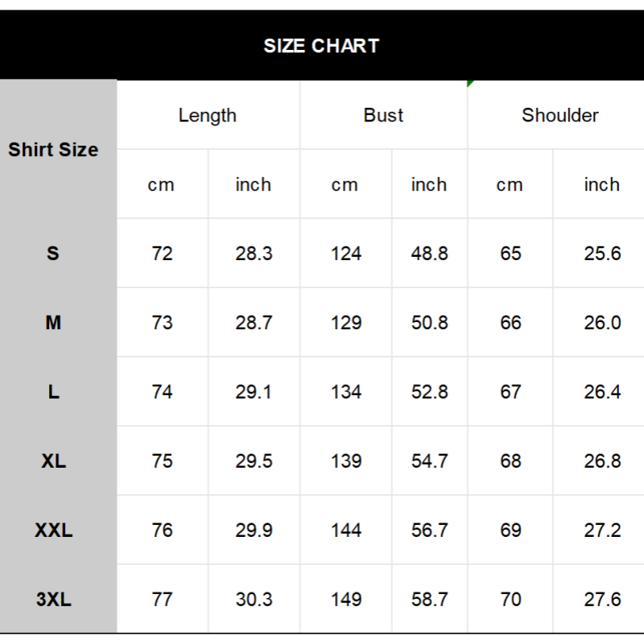Select the Bust column header
644x644 pixels.
point(383,115)
